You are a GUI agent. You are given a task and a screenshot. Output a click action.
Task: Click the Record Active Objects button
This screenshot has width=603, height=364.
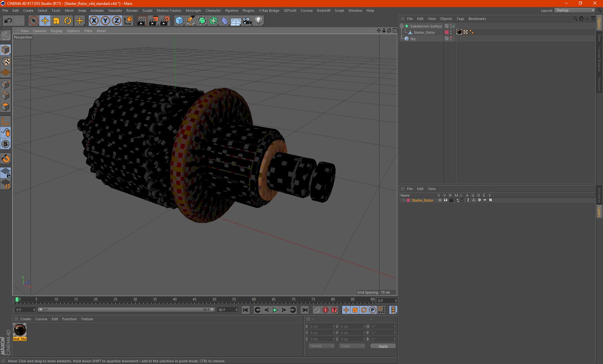coord(316,310)
